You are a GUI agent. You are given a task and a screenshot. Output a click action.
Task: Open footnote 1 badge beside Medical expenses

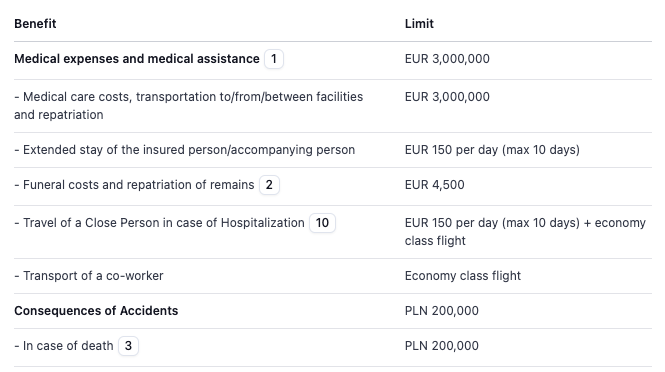[274, 59]
